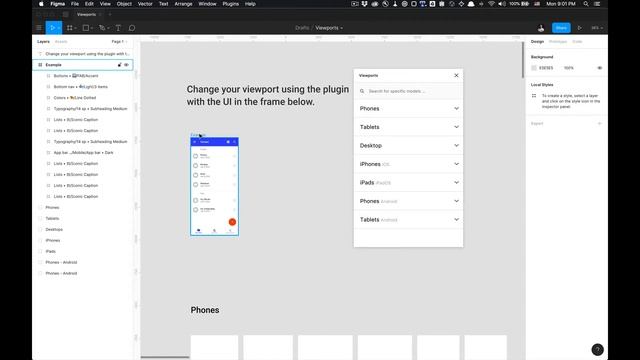640x360 pixels.
Task: Select the Frame tool
Action: pyautogui.click(x=70, y=28)
